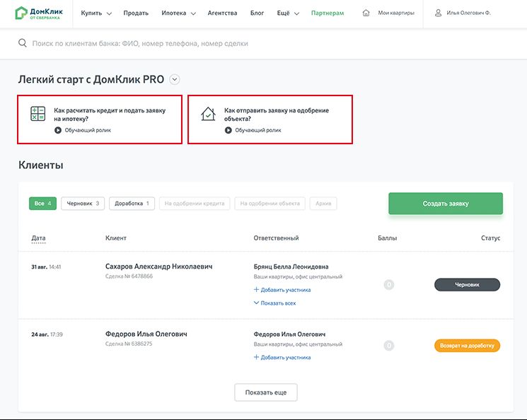Click the Статус column header
527x420 pixels.
[490, 238]
